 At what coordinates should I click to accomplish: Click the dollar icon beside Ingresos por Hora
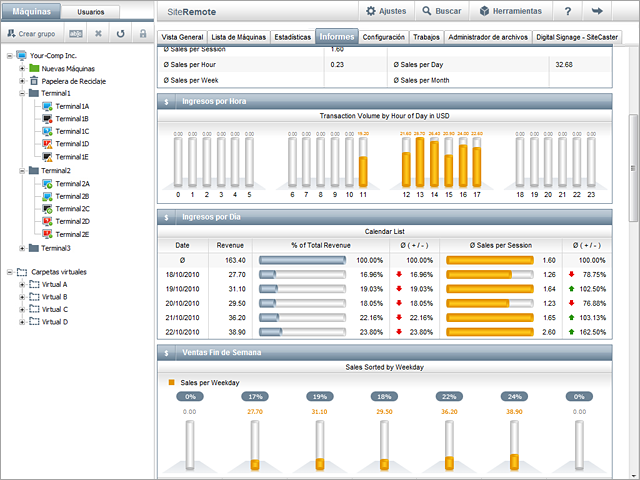166,102
